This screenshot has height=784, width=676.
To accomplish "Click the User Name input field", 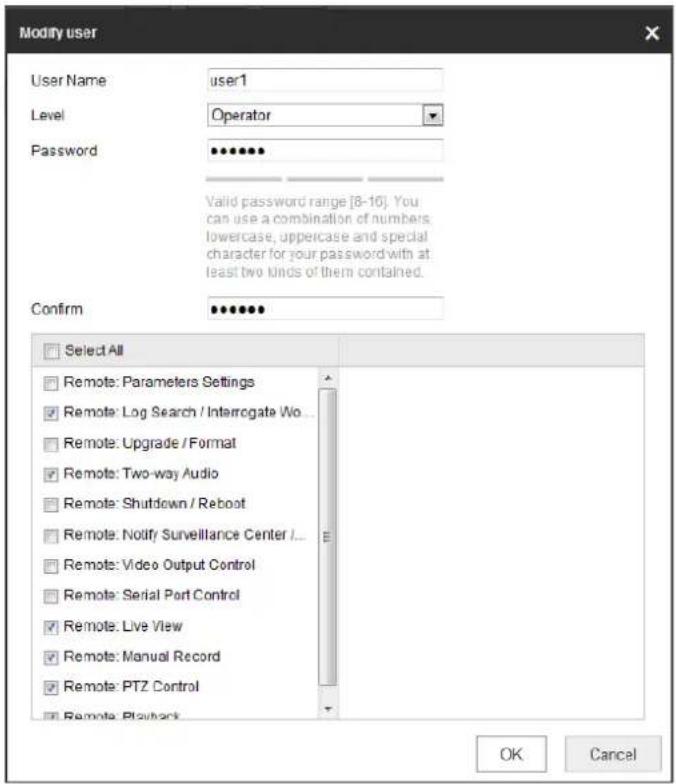I will pos(325,80).
